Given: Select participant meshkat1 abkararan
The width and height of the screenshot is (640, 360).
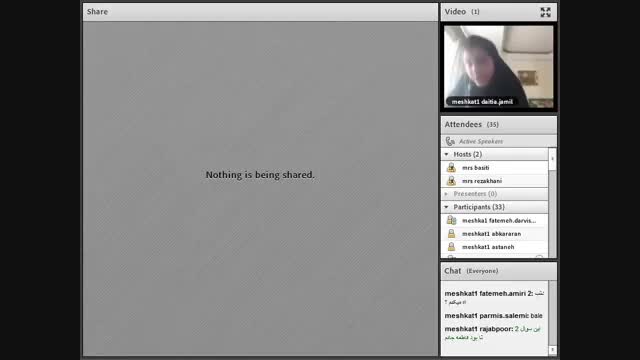Looking at the screenshot, I should [495, 233].
